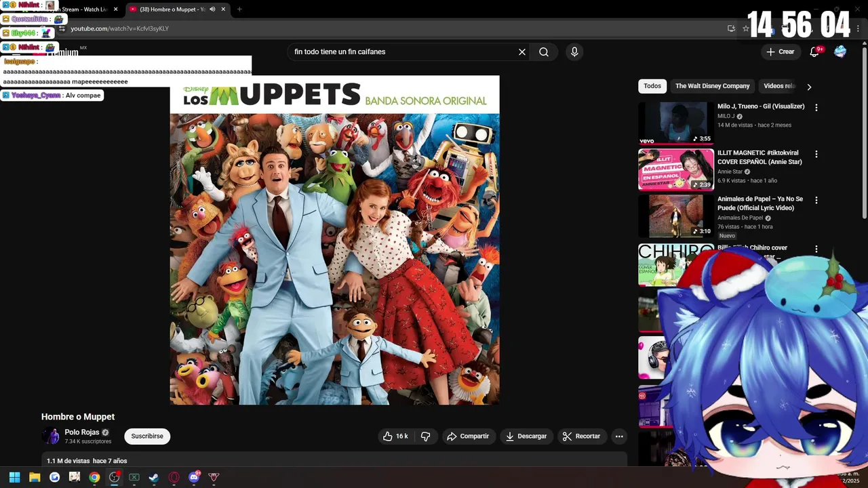Open Steam from the taskbar
The height and width of the screenshot is (488, 868).
point(154,477)
